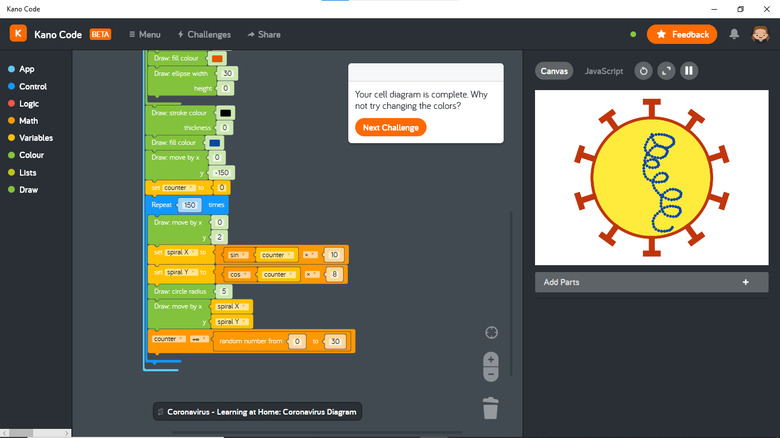Screen dimensions: 780x438
Task: Click the Kano K logo icon
Action: pos(18,33)
